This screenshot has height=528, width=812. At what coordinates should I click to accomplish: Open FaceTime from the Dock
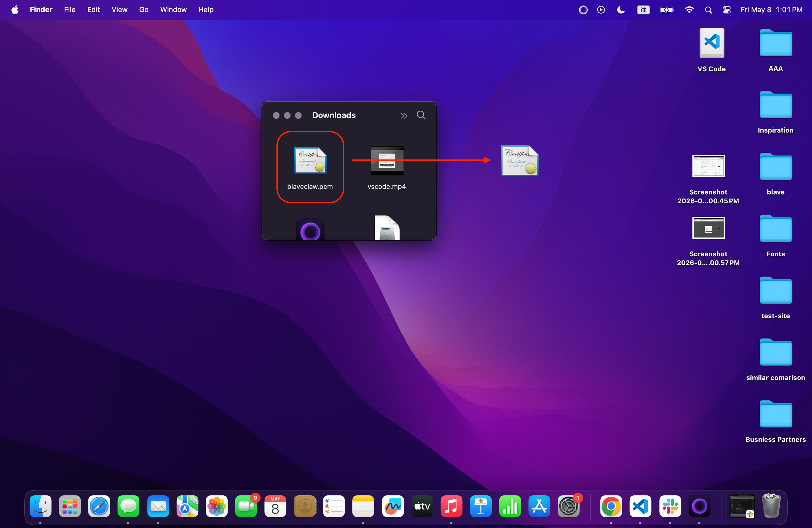(x=246, y=506)
